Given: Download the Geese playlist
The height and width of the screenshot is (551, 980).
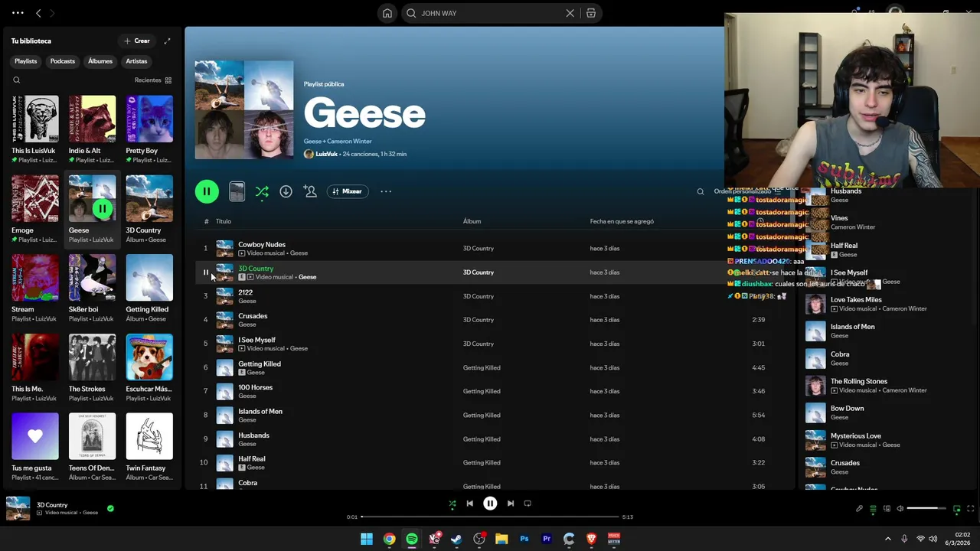Looking at the screenshot, I should [286, 191].
